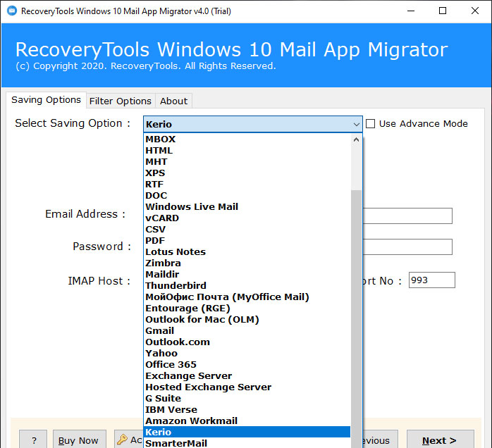The width and height of the screenshot is (492, 448).
Task: Select Exchange Server entry
Action: 247,376
